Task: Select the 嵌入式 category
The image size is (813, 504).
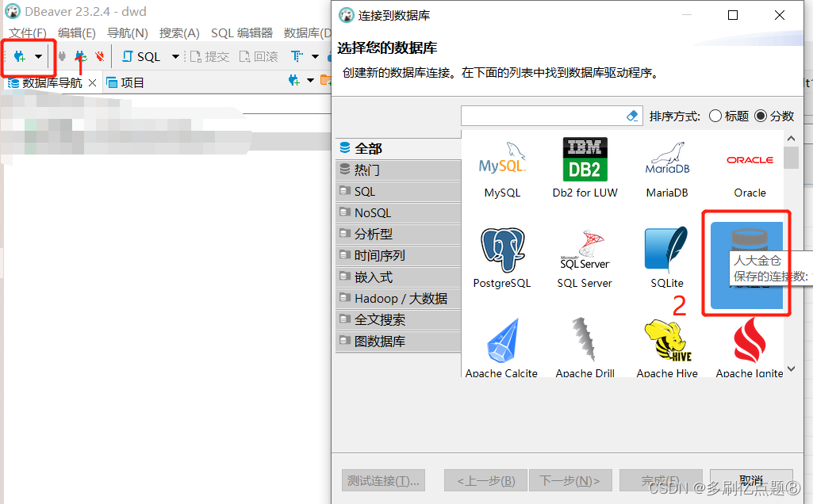Action: (x=398, y=277)
